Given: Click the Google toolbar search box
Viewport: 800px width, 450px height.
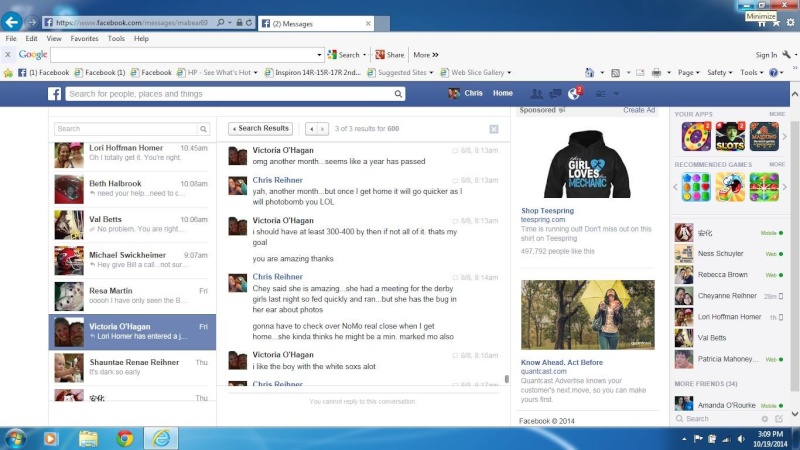Looking at the screenshot, I should [x=183, y=55].
